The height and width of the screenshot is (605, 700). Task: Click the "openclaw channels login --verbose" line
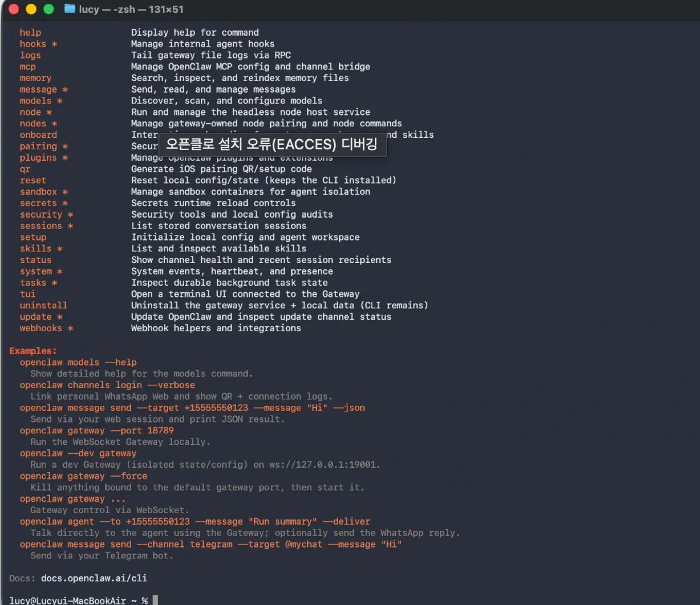(x=107, y=385)
